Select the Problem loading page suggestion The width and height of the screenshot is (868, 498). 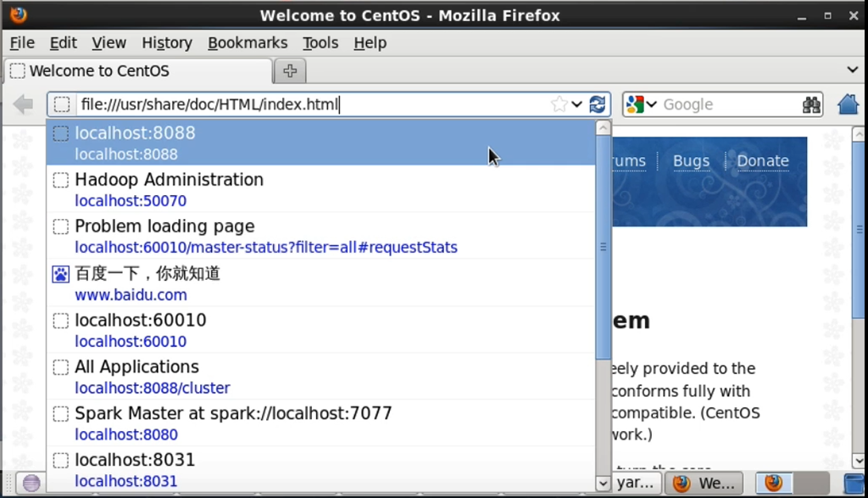coord(320,236)
